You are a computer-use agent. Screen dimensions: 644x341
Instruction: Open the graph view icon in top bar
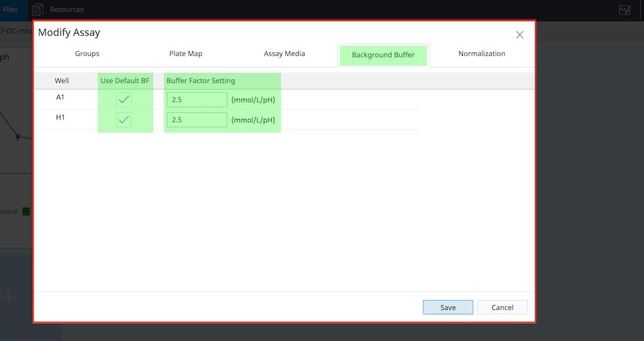pyautogui.click(x=624, y=10)
